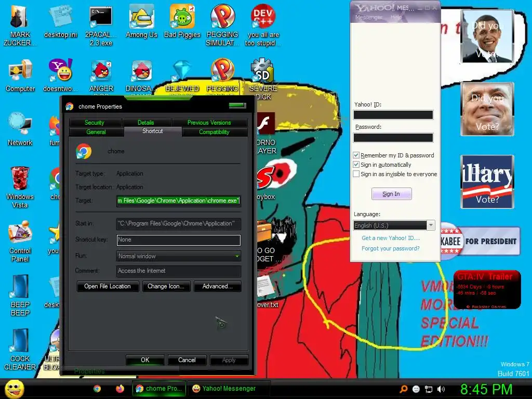Screen dimensions: 532x399
Task: Click the Comment field
Action: (179, 271)
